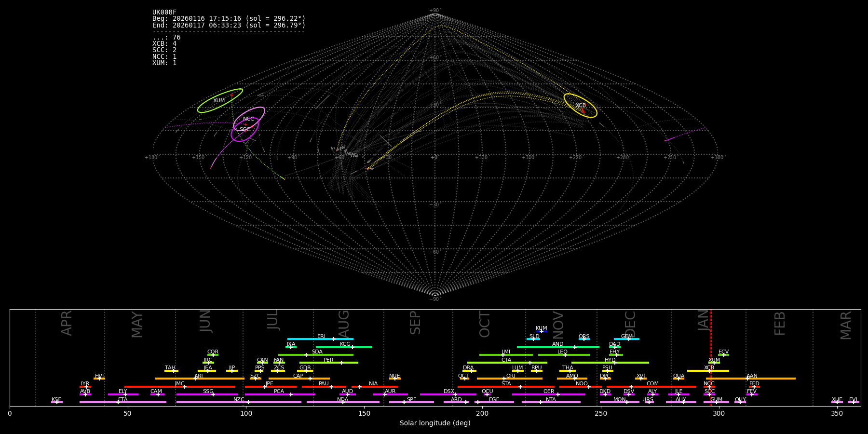Screen dimensions: 868x434
Task: Click the SSG purple shower bar
Action: (207, 394)
